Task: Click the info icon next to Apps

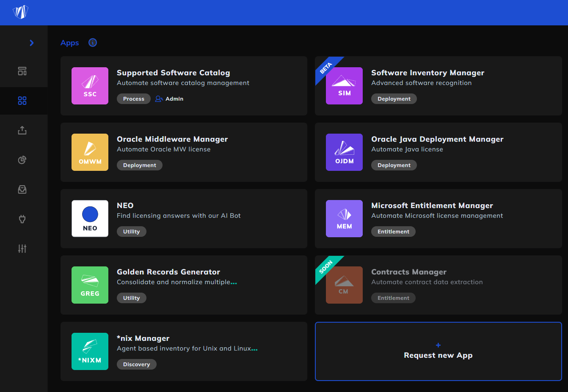Action: (93, 43)
